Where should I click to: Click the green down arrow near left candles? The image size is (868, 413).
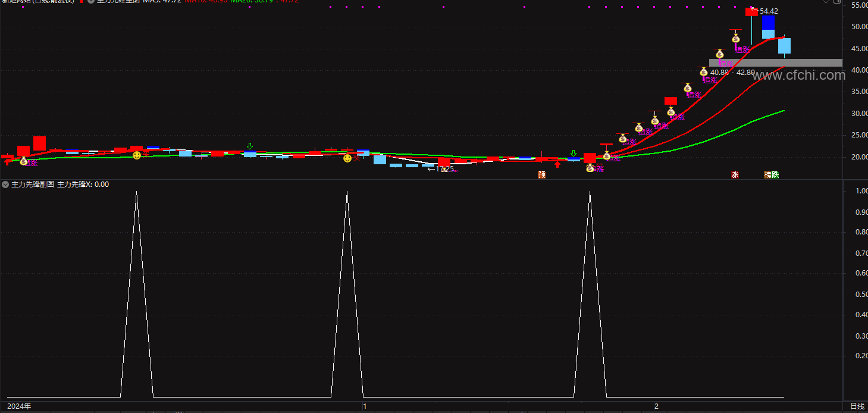pyautogui.click(x=250, y=146)
